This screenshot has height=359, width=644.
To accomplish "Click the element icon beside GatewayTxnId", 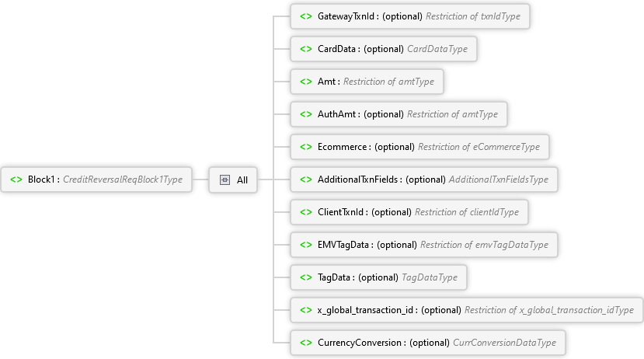I will 306,16.
